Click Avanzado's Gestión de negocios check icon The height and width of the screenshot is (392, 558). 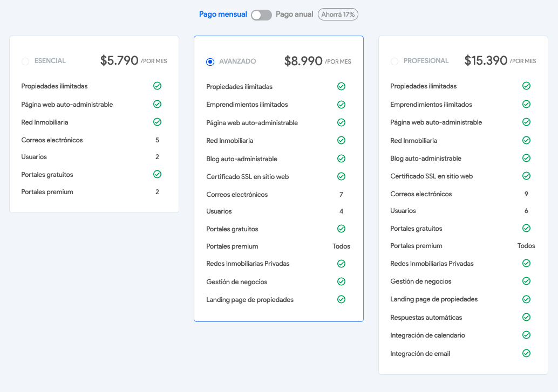[x=341, y=281]
